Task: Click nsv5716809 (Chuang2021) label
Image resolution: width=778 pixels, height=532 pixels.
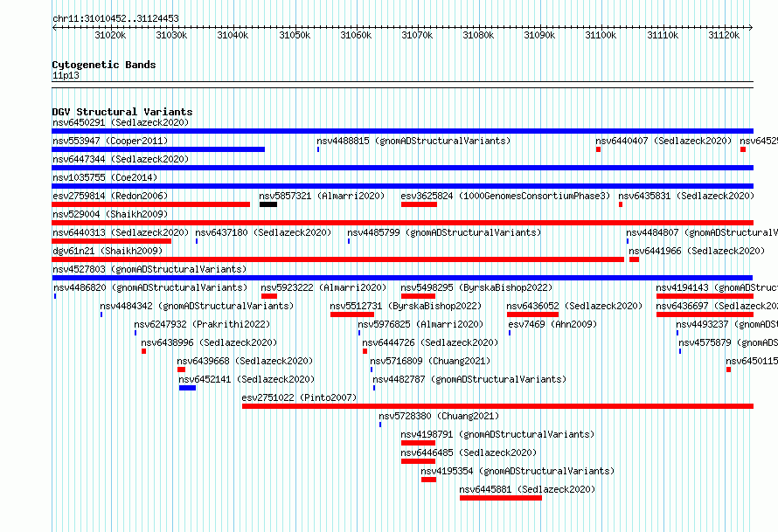Action: [x=430, y=361]
